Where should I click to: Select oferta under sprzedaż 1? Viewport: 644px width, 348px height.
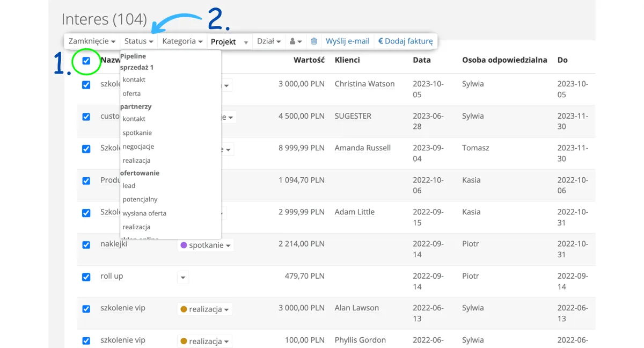point(131,93)
